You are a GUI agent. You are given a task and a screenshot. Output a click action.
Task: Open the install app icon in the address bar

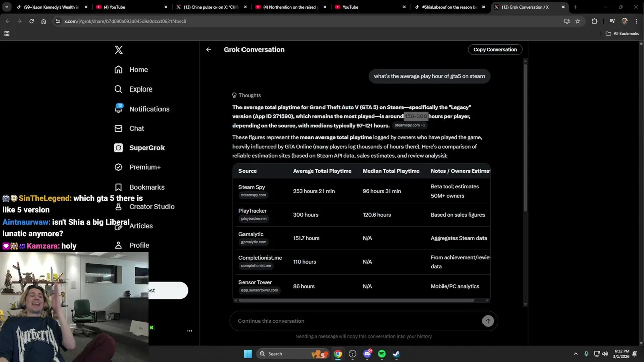point(567,21)
